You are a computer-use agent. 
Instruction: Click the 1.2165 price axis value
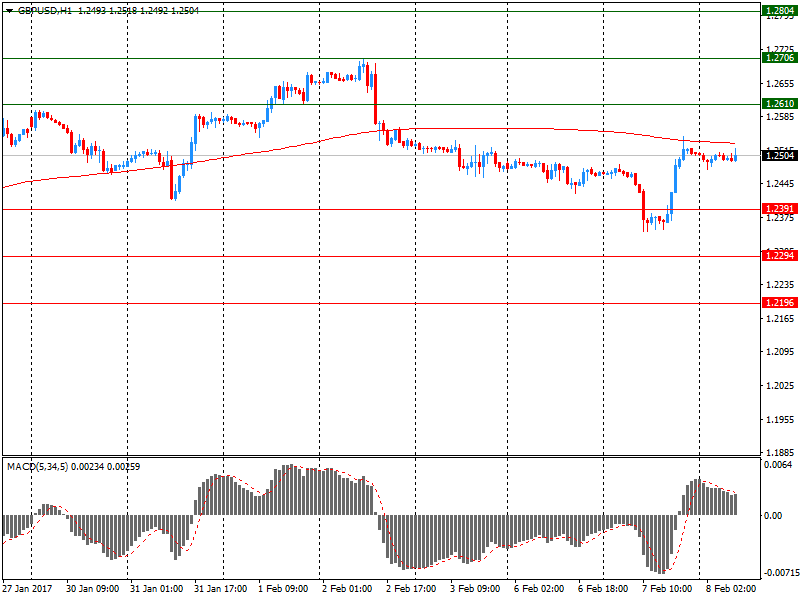781,318
